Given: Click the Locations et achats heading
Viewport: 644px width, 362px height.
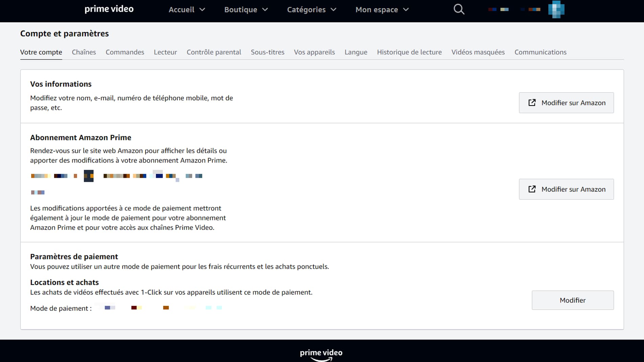Looking at the screenshot, I should tap(64, 282).
